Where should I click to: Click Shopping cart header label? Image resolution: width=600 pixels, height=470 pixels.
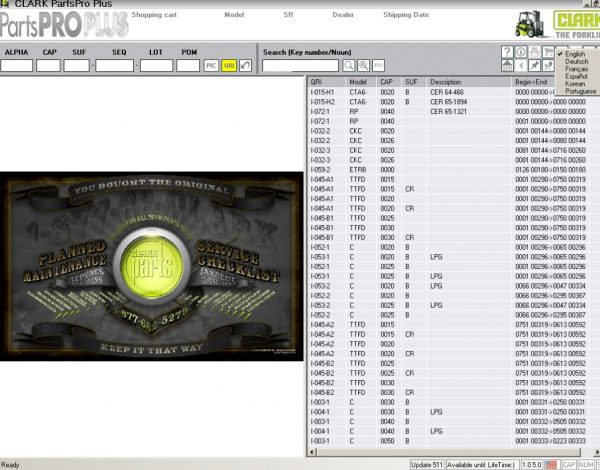tap(154, 15)
